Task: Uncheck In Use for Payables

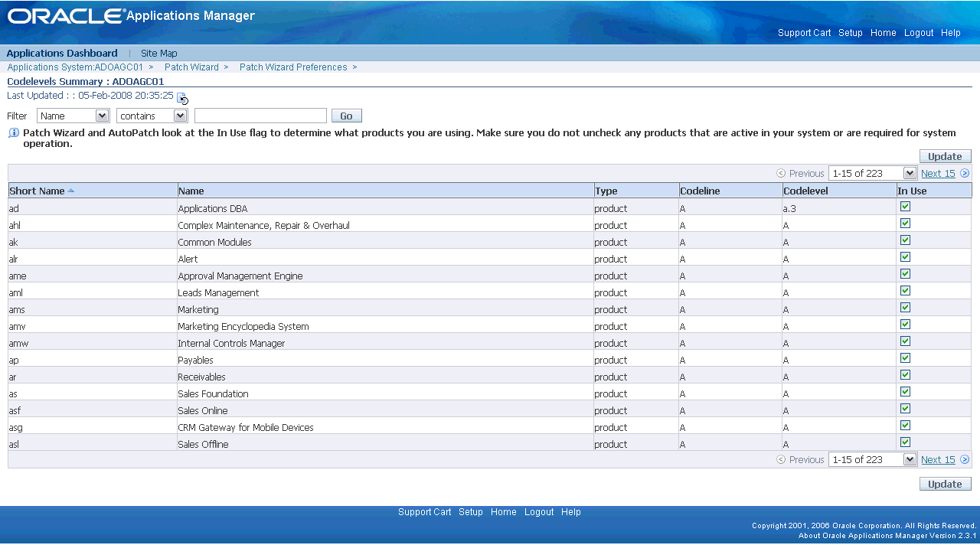Action: pos(905,358)
